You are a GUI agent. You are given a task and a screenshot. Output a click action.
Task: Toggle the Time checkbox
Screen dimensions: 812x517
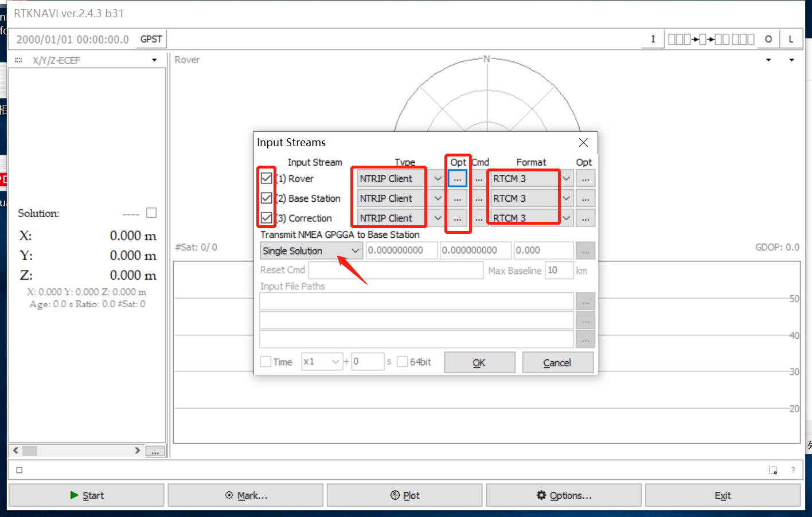pyautogui.click(x=266, y=362)
